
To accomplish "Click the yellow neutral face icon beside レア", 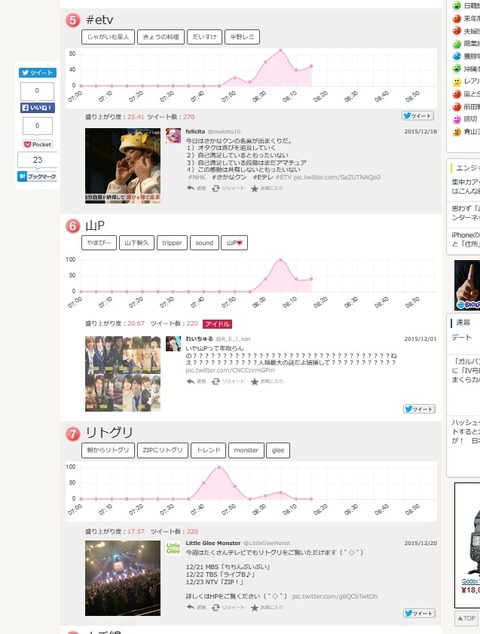I will click(x=457, y=82).
